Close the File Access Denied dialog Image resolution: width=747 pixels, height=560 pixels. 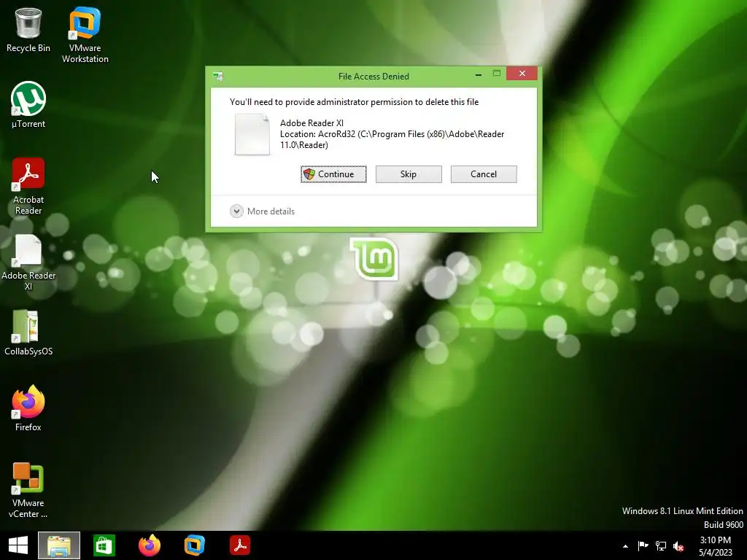click(x=522, y=74)
